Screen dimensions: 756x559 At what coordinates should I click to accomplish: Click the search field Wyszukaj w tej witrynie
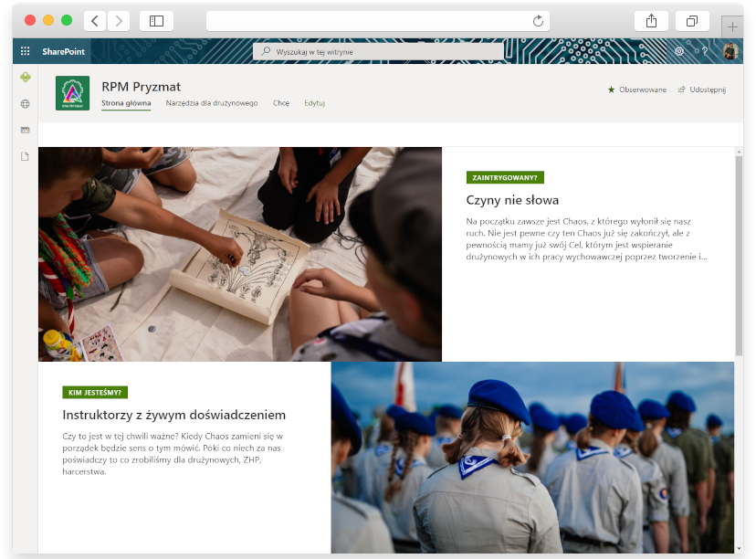(x=378, y=52)
